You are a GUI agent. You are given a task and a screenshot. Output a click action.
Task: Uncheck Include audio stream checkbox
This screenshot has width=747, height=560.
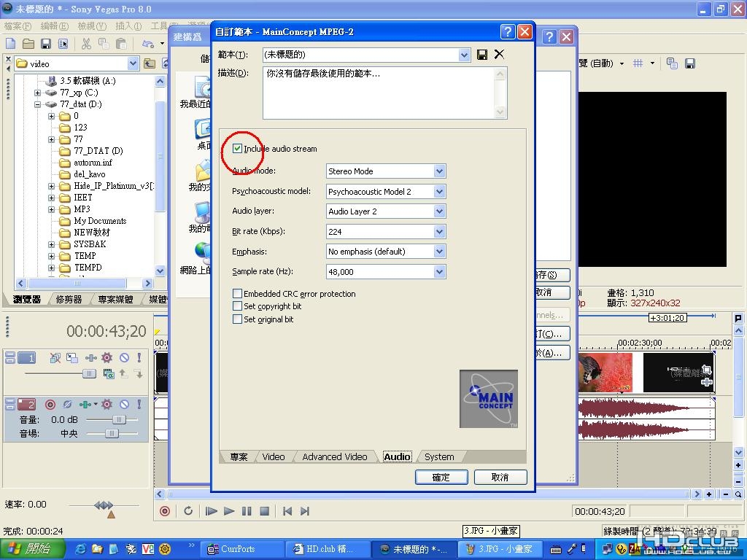coord(237,149)
